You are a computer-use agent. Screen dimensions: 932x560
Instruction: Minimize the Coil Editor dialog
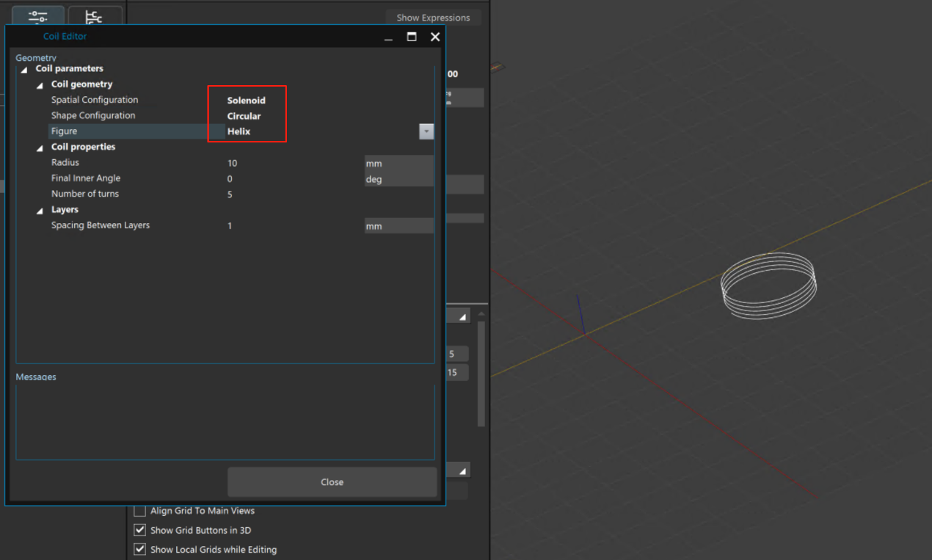pos(388,37)
